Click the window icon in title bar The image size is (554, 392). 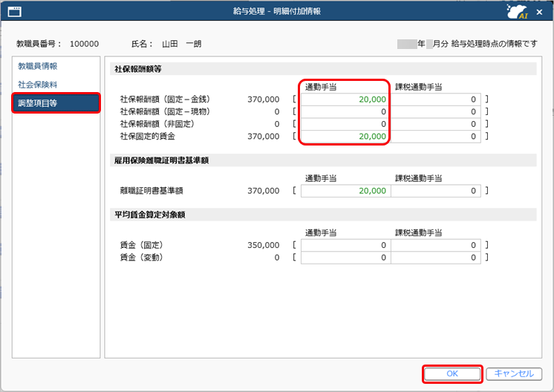pyautogui.click(x=15, y=12)
